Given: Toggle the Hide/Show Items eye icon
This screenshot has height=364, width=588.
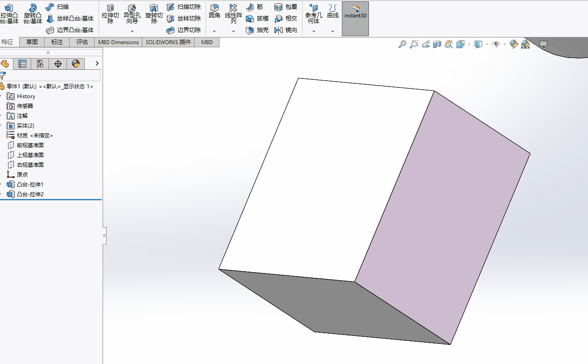Looking at the screenshot, I should coord(496,44).
